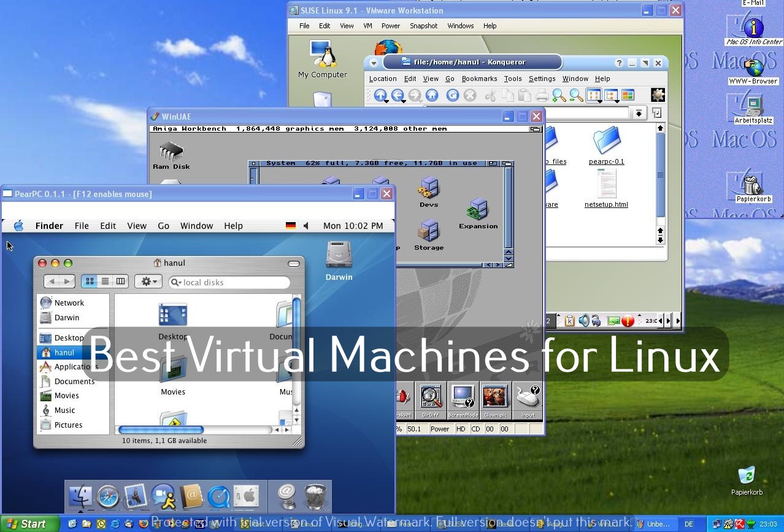Open Address Book in the dock

pos(191,496)
